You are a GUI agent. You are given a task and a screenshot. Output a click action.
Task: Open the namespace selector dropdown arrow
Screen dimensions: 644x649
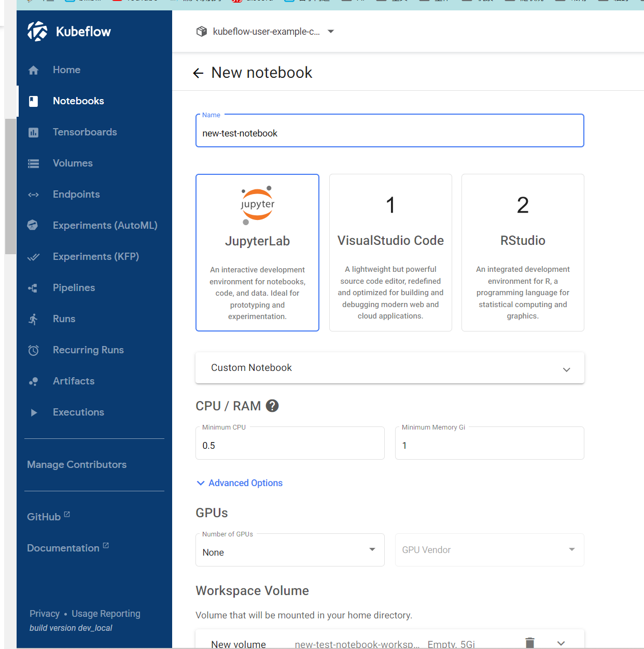331,32
